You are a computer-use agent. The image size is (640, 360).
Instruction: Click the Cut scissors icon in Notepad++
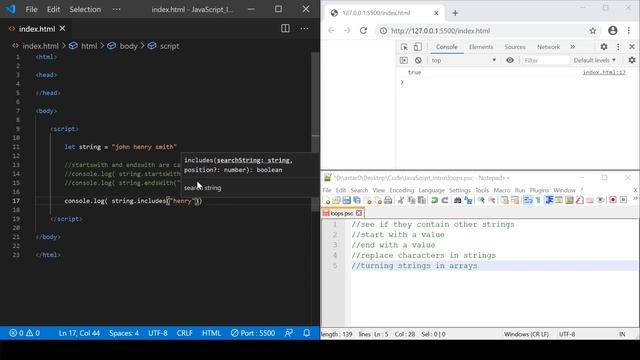[401, 200]
